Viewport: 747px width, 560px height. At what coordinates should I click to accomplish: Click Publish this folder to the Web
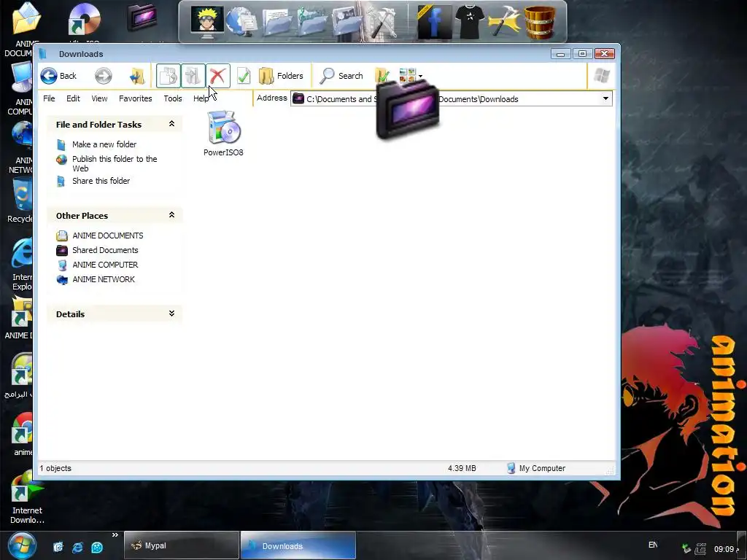coord(115,163)
